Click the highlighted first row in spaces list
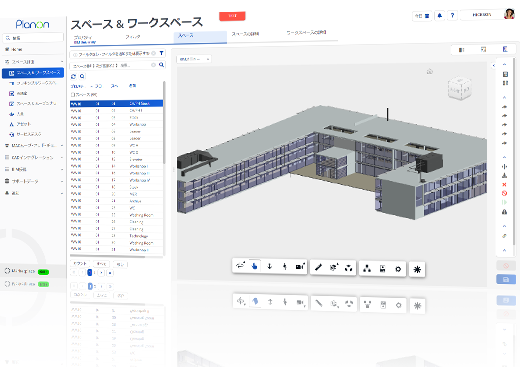Screen dimensions: 520x367 coord(116,104)
